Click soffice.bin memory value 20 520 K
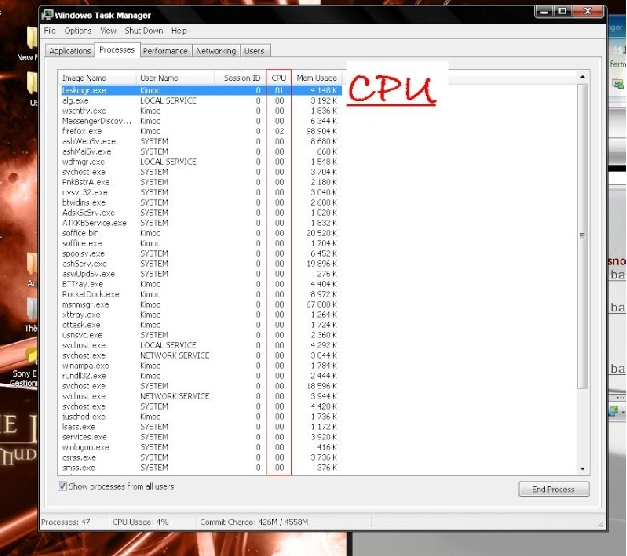Image resolution: width=627 pixels, height=556 pixels. (x=322, y=233)
